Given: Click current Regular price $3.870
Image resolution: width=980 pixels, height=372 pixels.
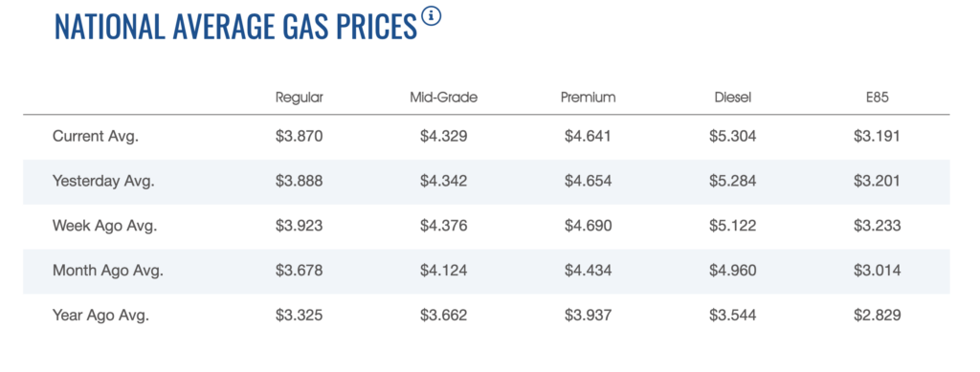Looking at the screenshot, I should coord(300,137).
